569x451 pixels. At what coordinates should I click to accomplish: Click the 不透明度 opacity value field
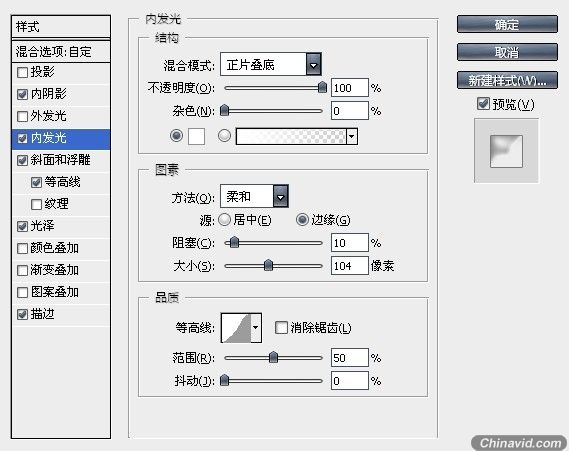349,88
